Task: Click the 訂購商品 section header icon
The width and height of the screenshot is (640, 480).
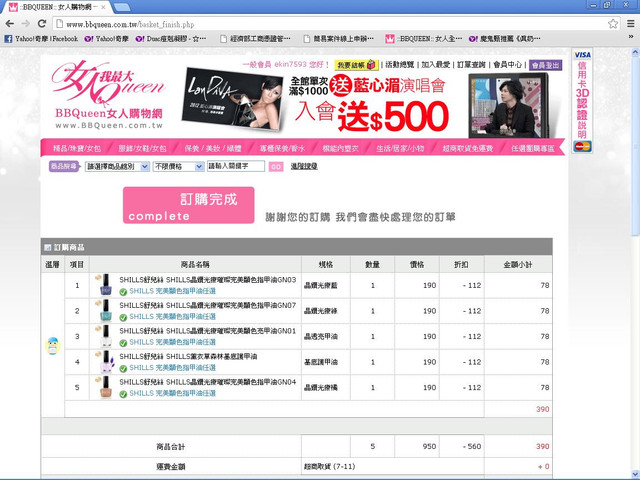Action: (x=47, y=247)
